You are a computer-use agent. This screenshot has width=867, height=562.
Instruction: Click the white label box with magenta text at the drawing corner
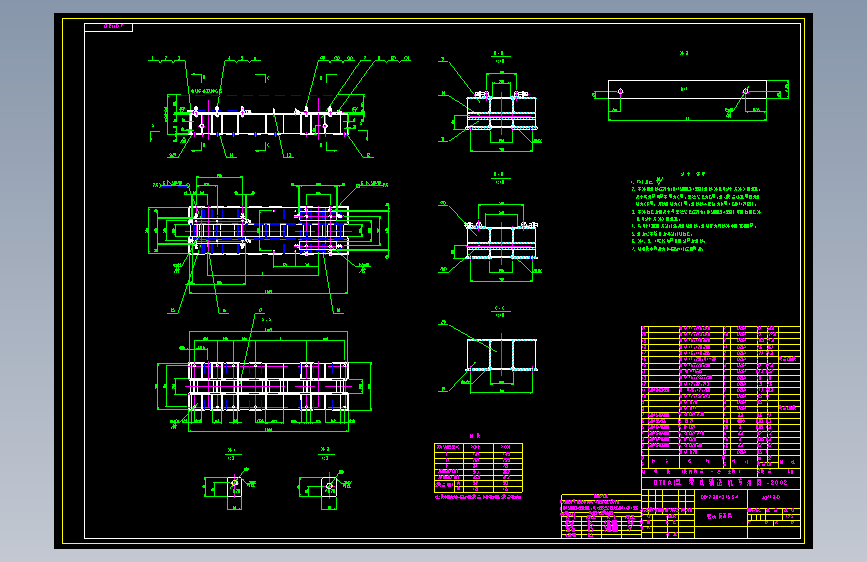(108, 27)
